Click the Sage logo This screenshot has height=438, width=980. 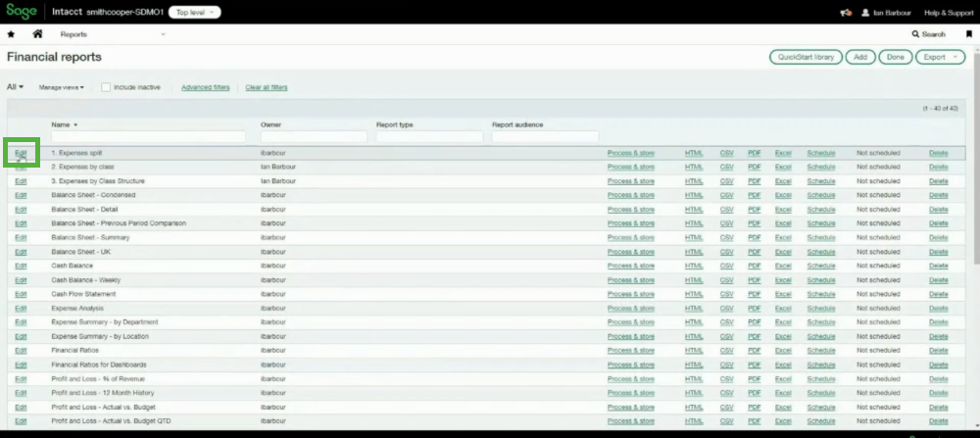[x=22, y=12]
